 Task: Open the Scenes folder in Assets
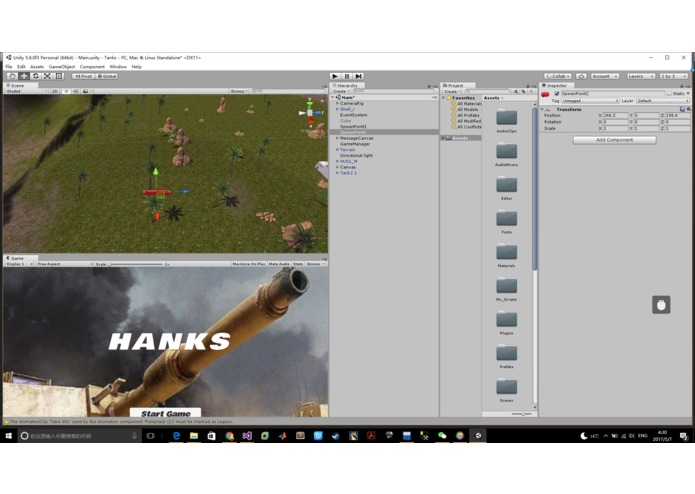506,390
